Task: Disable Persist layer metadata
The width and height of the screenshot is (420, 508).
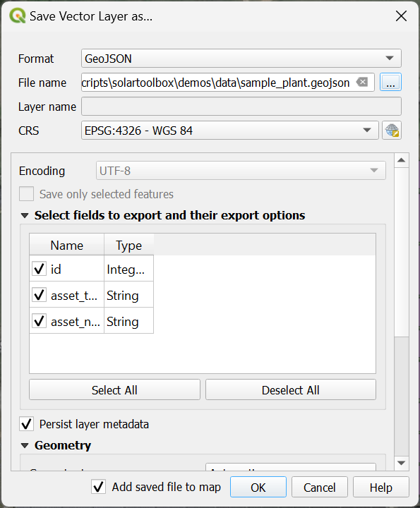Action: tap(27, 424)
